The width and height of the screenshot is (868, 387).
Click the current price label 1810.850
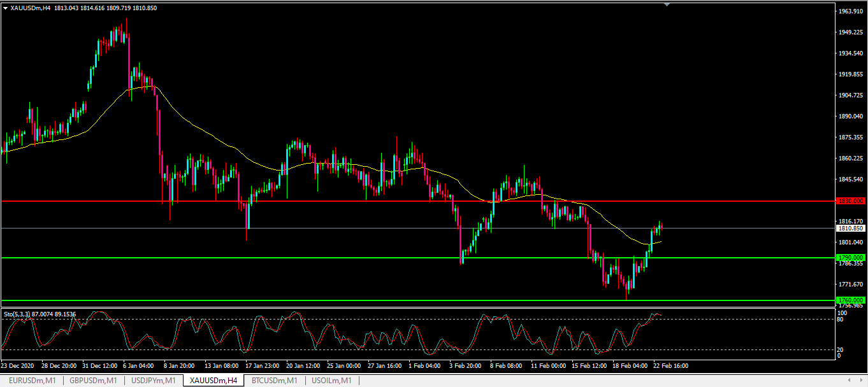pyautogui.click(x=851, y=228)
